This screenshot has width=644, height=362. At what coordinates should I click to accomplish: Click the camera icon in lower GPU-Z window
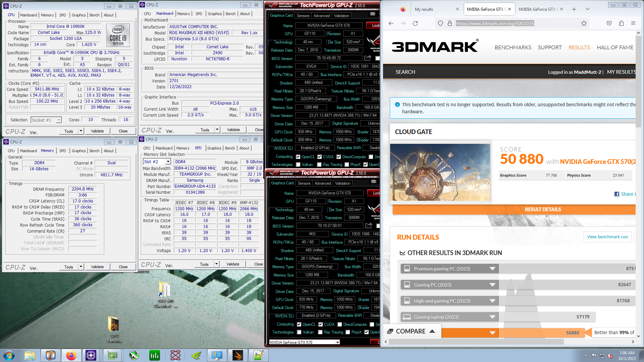[x=373, y=182]
